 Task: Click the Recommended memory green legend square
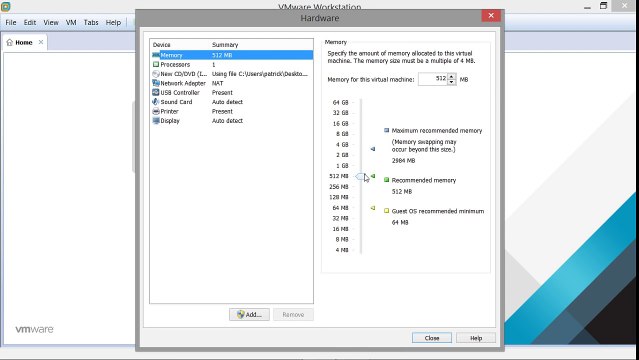(x=386, y=180)
